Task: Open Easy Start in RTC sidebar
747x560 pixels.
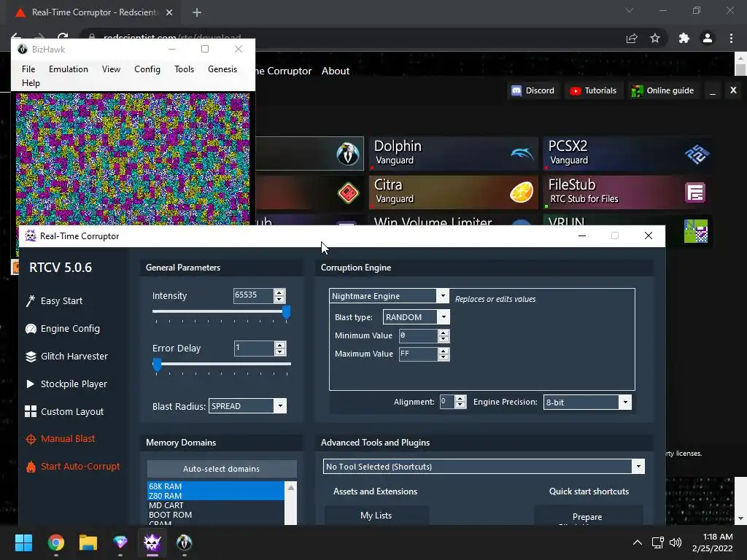Action: tap(54, 301)
